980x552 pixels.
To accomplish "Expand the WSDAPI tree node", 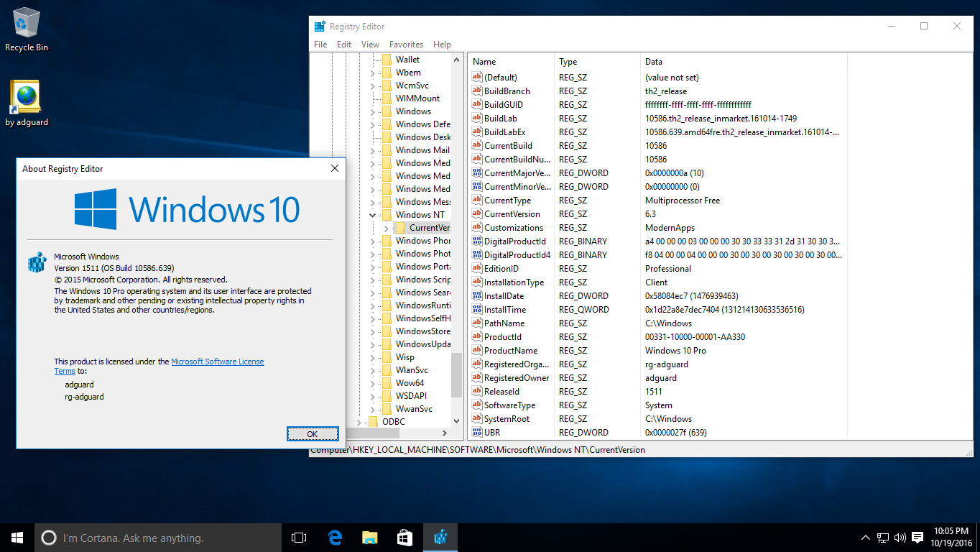I will click(372, 396).
